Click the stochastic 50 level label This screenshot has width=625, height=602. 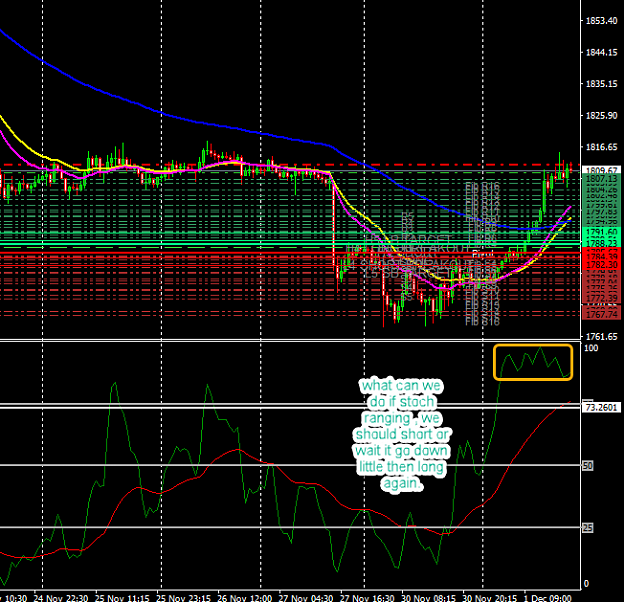[588, 466]
